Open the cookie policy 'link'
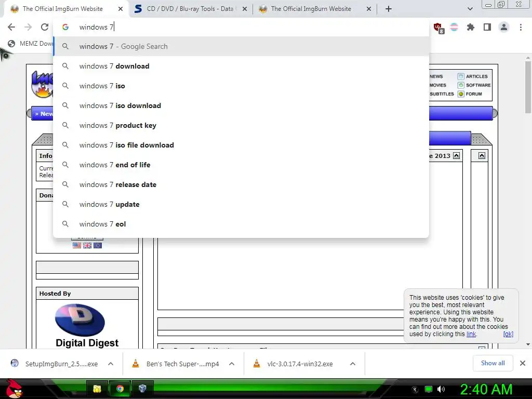The width and height of the screenshot is (532, 399). click(471, 334)
